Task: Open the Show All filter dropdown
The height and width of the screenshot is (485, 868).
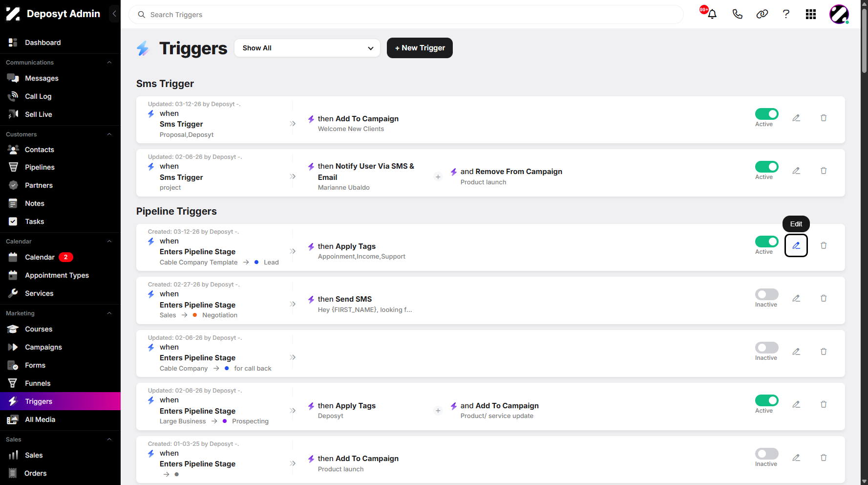Action: pos(307,48)
